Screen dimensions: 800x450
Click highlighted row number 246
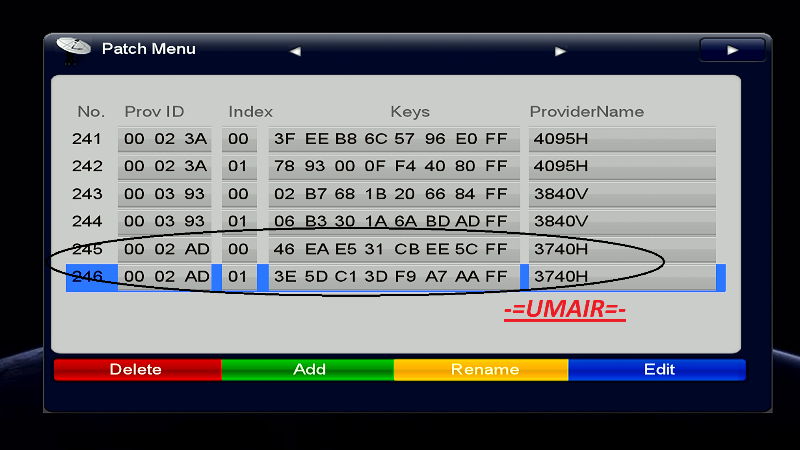coord(87,277)
